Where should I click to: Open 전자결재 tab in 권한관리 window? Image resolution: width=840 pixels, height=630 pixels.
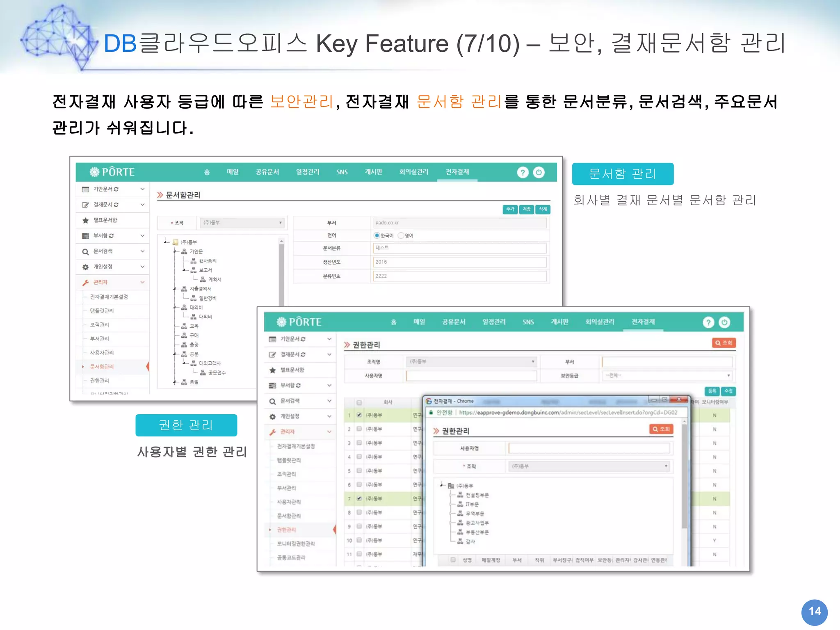[643, 322]
